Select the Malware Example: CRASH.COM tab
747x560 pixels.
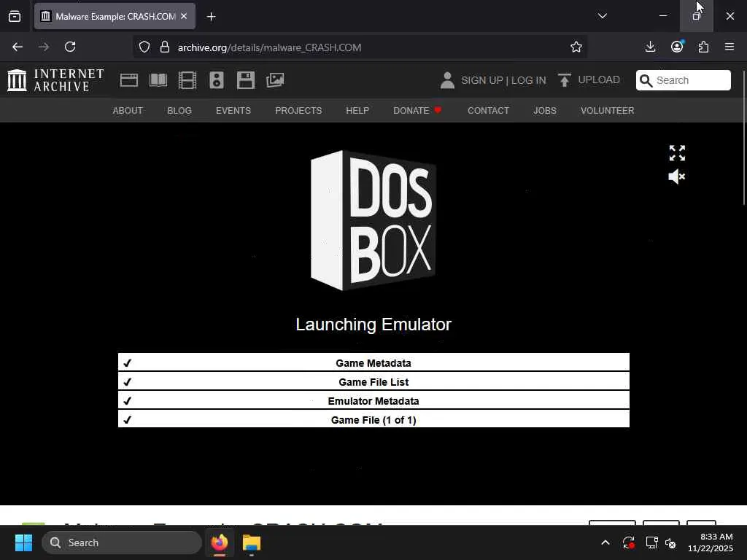pyautogui.click(x=115, y=16)
